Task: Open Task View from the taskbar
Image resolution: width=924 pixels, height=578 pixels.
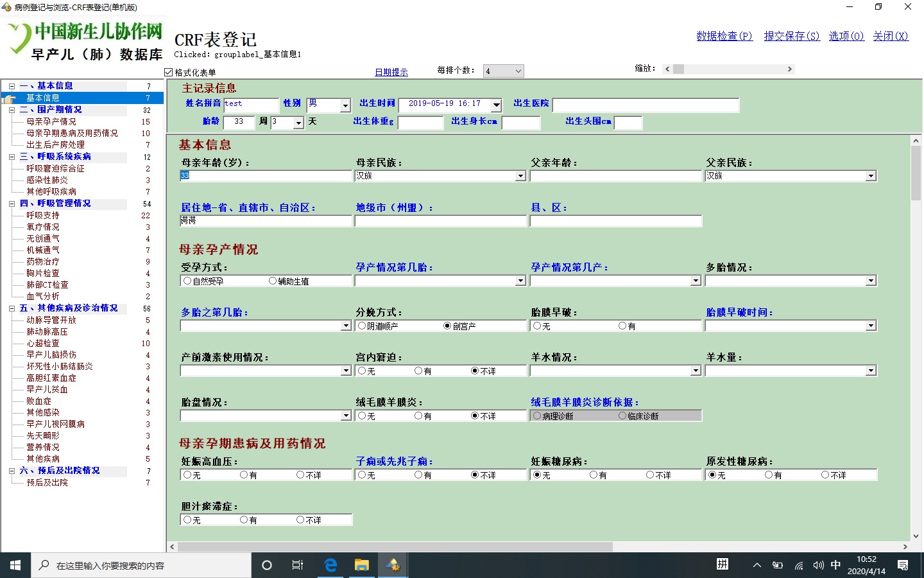Action: [297, 565]
